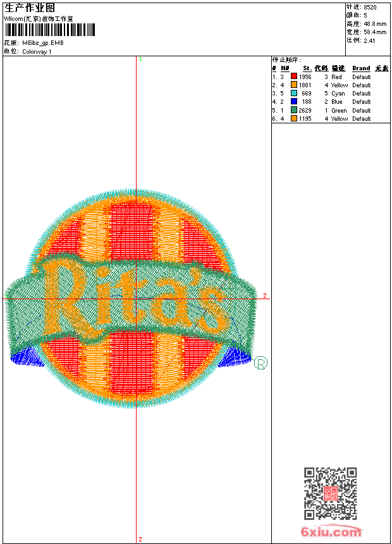Click the green axis marker 1 at top

140,59
